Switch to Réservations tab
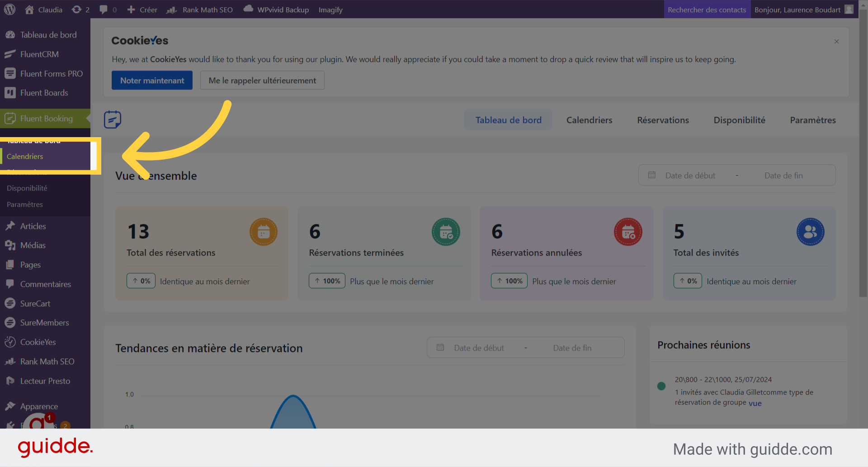The image size is (868, 467). click(663, 120)
